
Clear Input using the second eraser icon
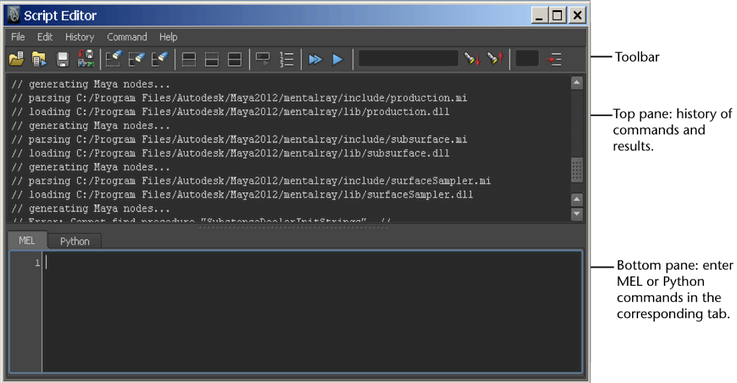coord(137,59)
